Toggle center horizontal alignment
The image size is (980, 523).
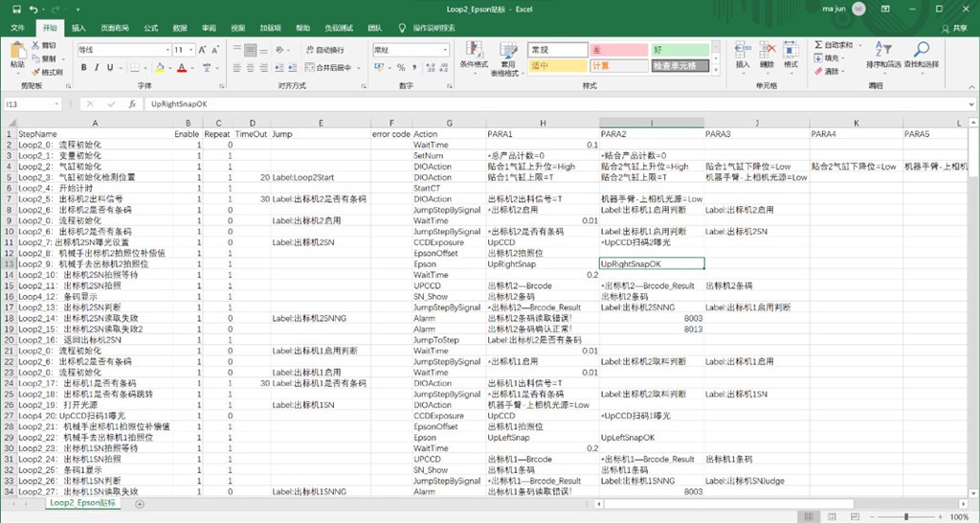[250, 68]
